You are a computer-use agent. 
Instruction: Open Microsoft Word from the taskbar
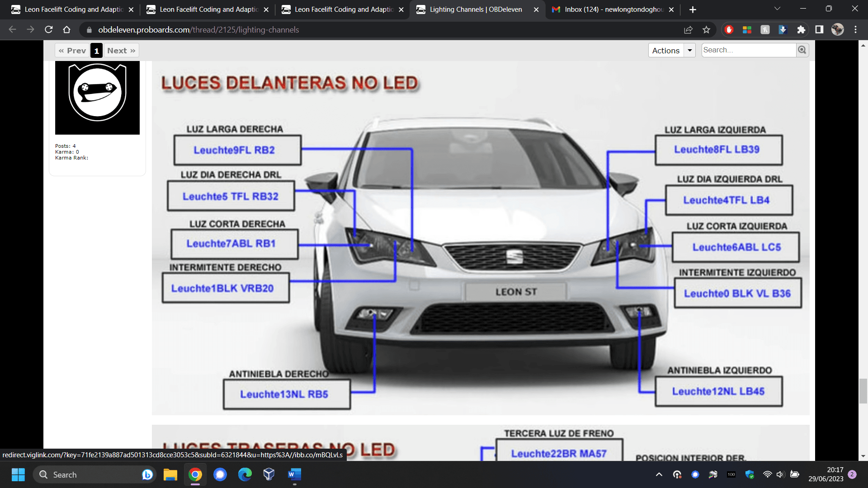pos(294,474)
